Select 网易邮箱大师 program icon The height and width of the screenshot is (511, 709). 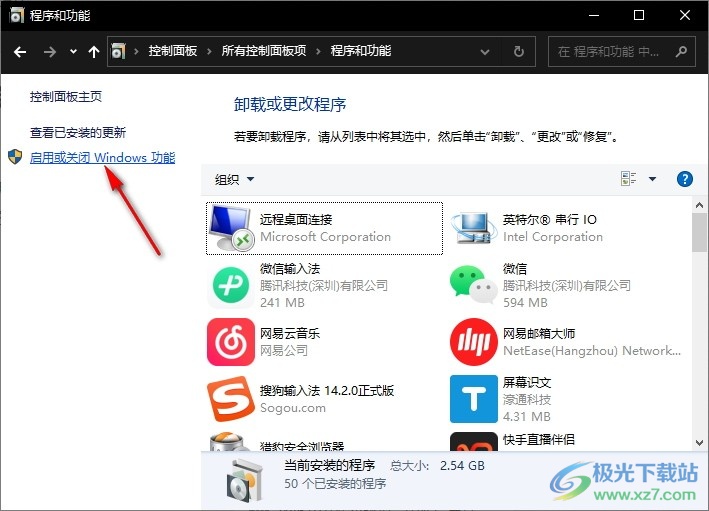click(474, 342)
